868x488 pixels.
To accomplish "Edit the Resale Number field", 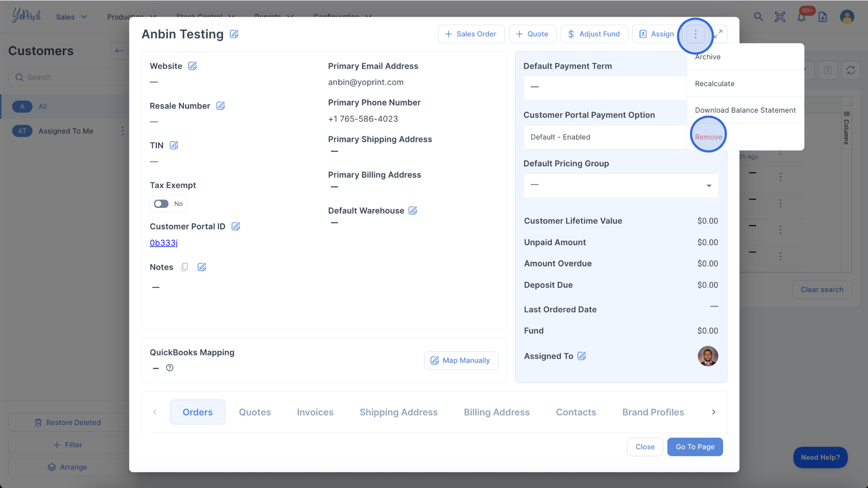I will (x=221, y=106).
